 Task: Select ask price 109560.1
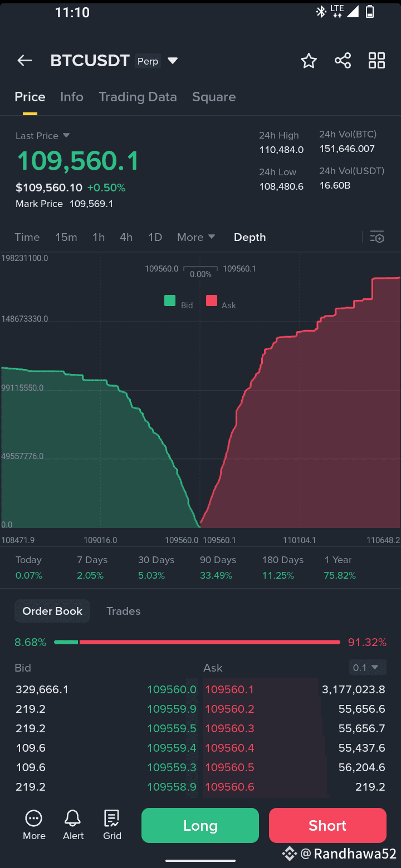pyautogui.click(x=229, y=690)
